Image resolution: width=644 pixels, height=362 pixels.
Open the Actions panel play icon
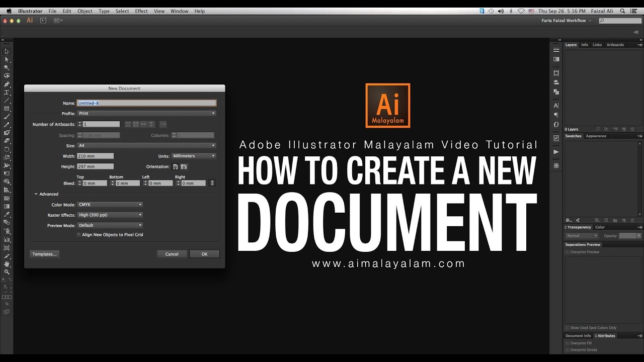(x=556, y=151)
